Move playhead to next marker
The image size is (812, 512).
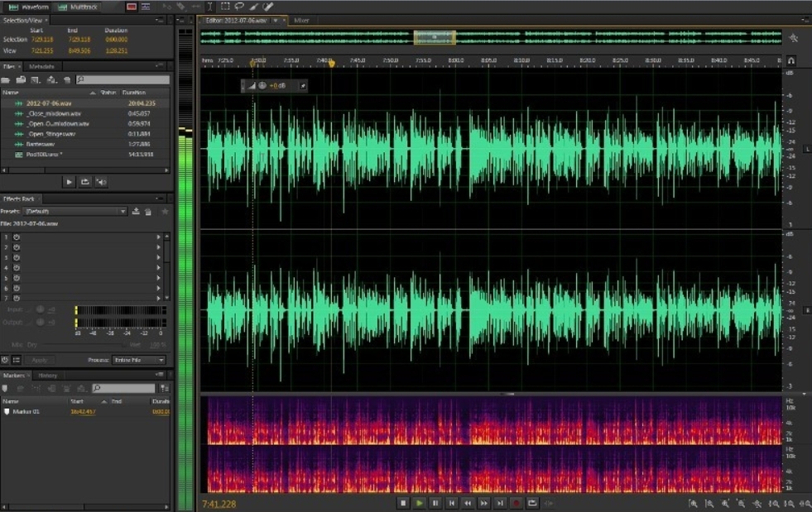coord(500,503)
